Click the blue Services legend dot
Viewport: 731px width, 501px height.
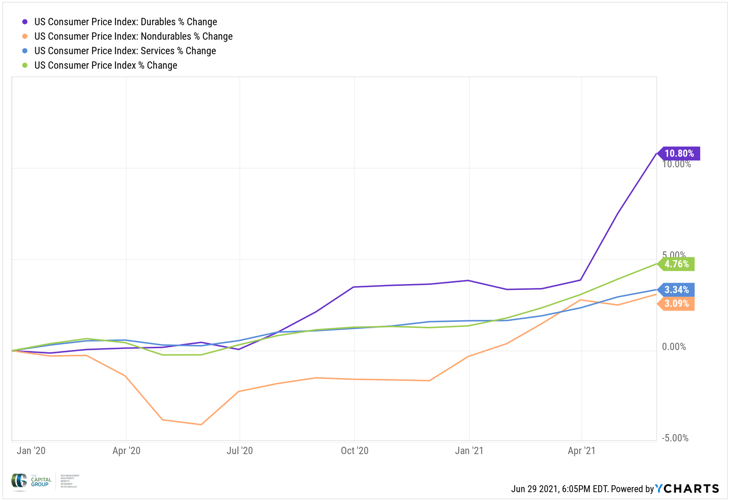point(24,51)
